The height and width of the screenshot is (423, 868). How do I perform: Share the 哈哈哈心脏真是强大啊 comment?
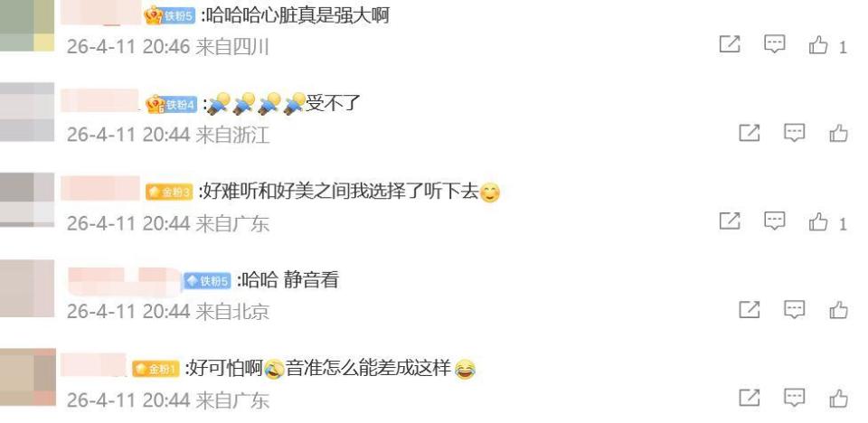(x=730, y=44)
